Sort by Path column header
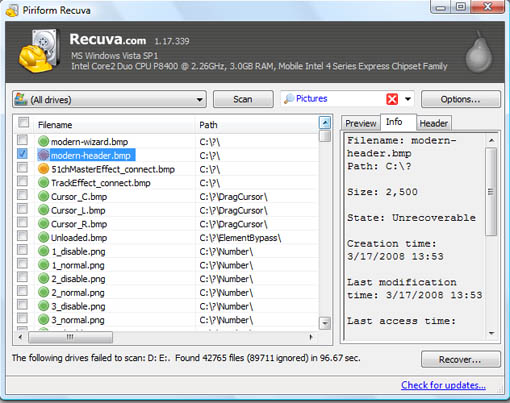This screenshot has height=403, width=510. (x=257, y=125)
